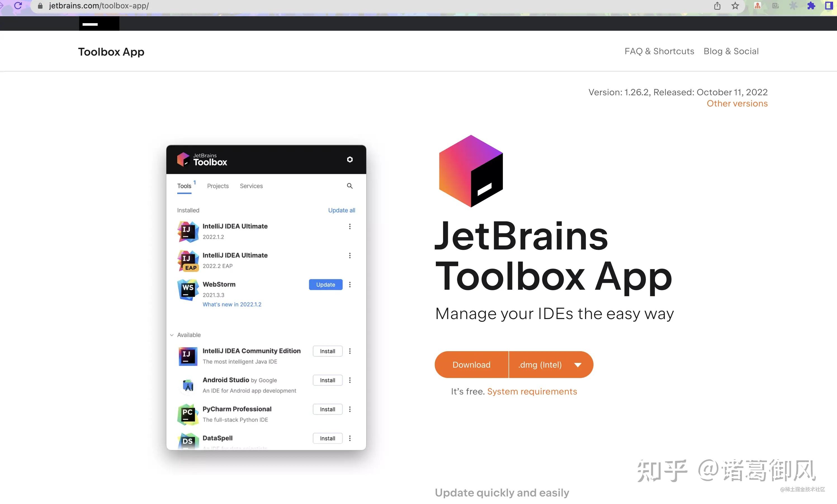837x504 pixels.
Task: Open Android Studio three-dot options menu
Action: click(349, 380)
